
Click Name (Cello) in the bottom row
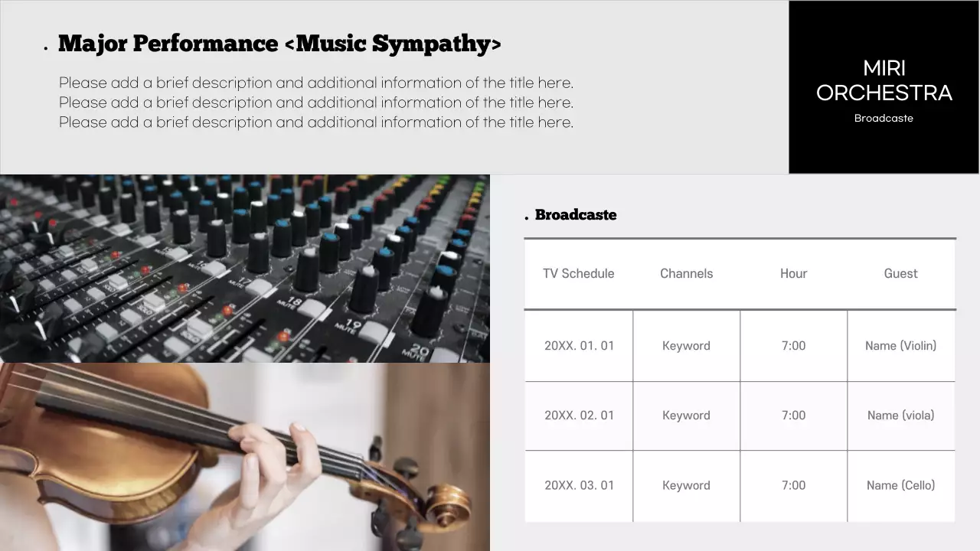(900, 485)
